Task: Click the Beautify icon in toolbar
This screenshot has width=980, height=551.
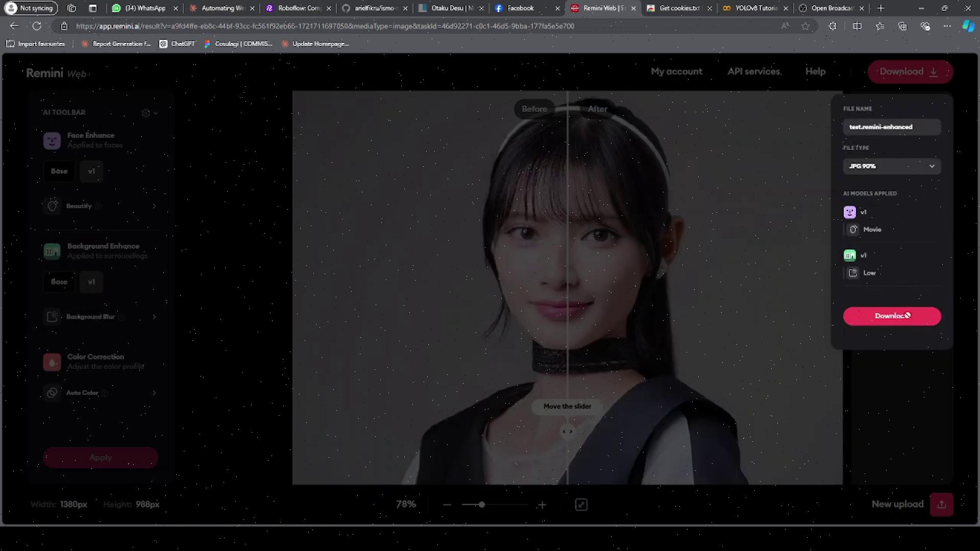Action: click(53, 206)
